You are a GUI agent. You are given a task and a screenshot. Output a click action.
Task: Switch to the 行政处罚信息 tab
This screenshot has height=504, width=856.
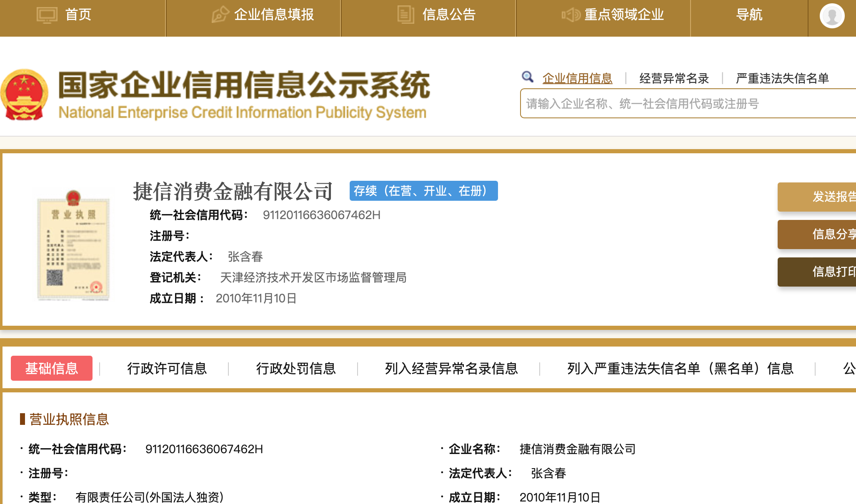[x=296, y=368]
